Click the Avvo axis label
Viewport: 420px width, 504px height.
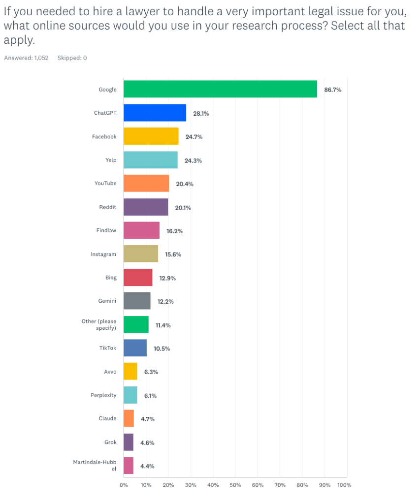pyautogui.click(x=110, y=372)
